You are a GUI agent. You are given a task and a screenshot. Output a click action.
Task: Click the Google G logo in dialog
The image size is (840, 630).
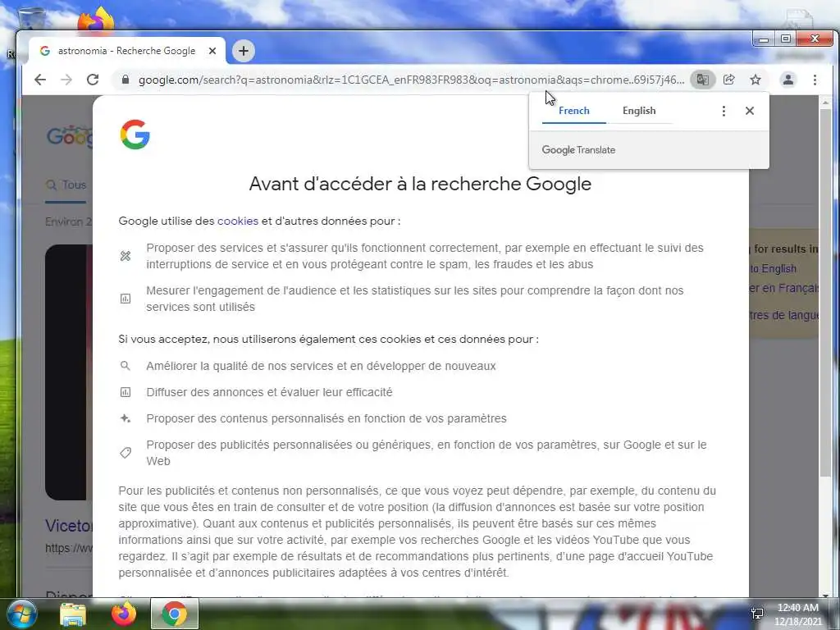[x=135, y=134]
